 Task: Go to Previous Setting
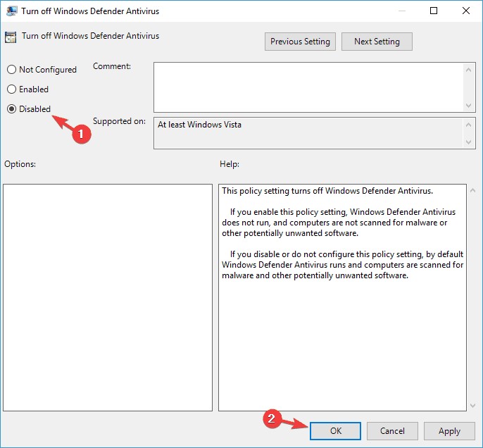click(x=300, y=42)
